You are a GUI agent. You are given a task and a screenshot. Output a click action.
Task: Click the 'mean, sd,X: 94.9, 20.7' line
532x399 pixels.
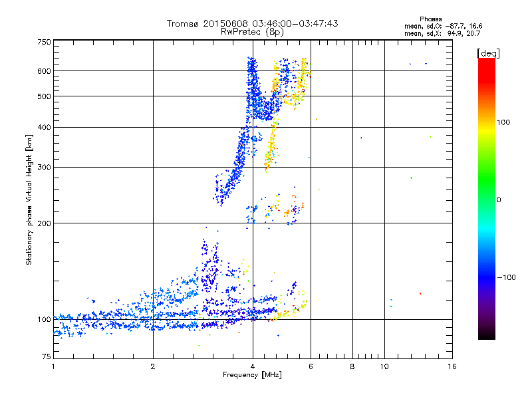442,33
